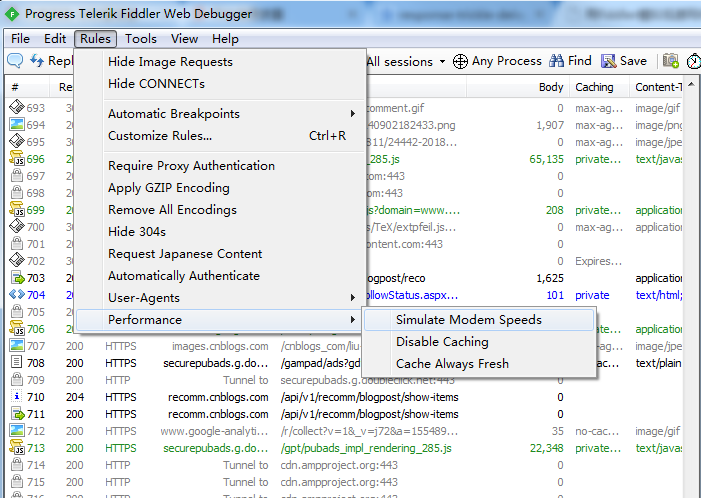This screenshot has height=498, width=701.
Task: Click result code 204 in row 710
Action: (x=75, y=397)
